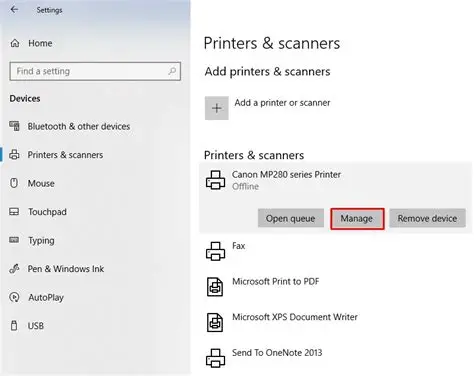Click the AutoPlay sidebar icon

coord(14,297)
